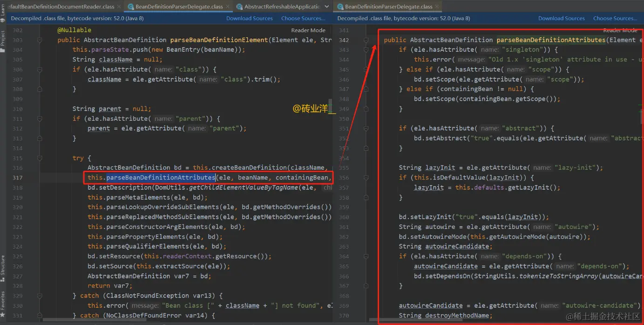
Task: Collapse catch fold marker at line 331
Action: click(x=39, y=315)
